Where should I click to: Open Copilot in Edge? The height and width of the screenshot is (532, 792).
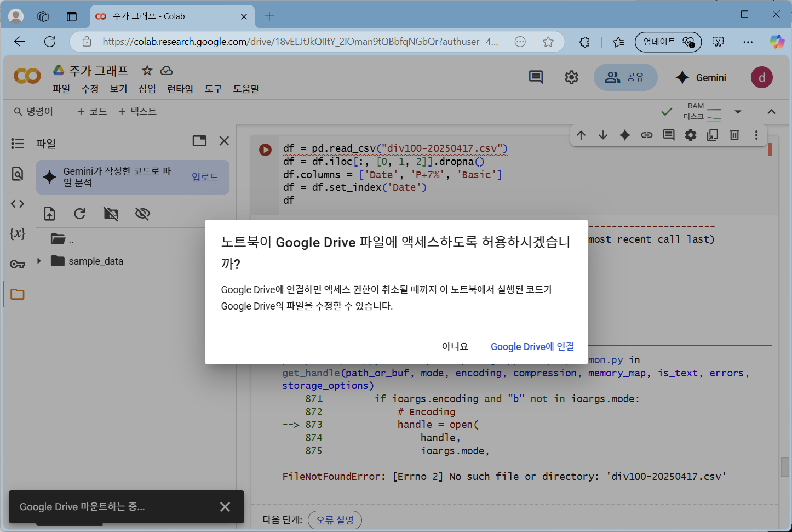777,42
